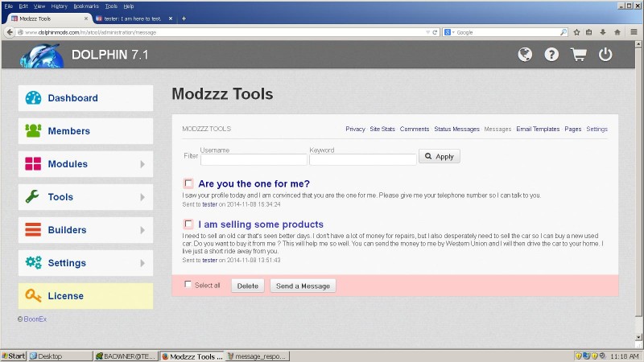Click the Modules grid icon
Image resolution: width=644 pixels, height=362 pixels.
[x=33, y=163]
